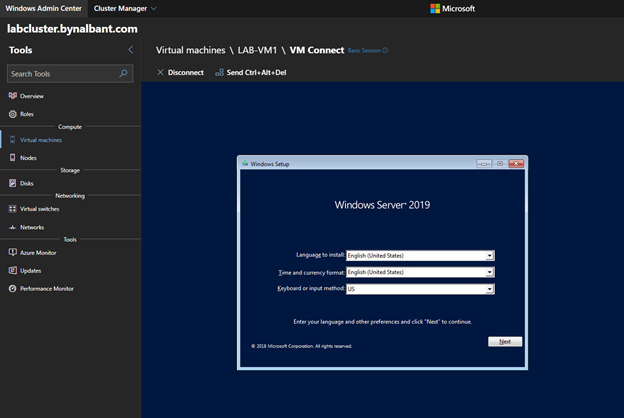Click the labcluster.bynalbant.com cluster title
This screenshot has width=624, height=418.
(72, 29)
